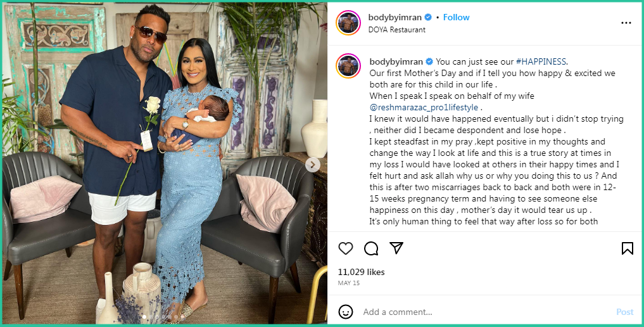Click bodybyimran username in caption
Image resolution: width=644 pixels, height=327 pixels.
click(x=396, y=61)
